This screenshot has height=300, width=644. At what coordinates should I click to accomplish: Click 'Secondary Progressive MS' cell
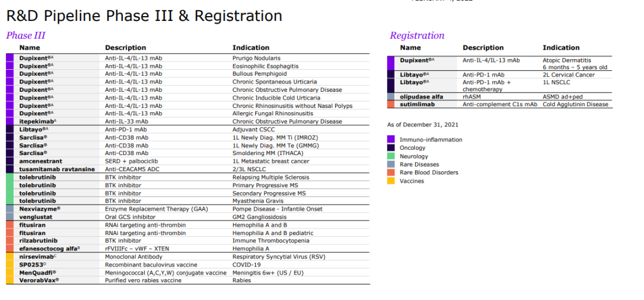(268, 193)
